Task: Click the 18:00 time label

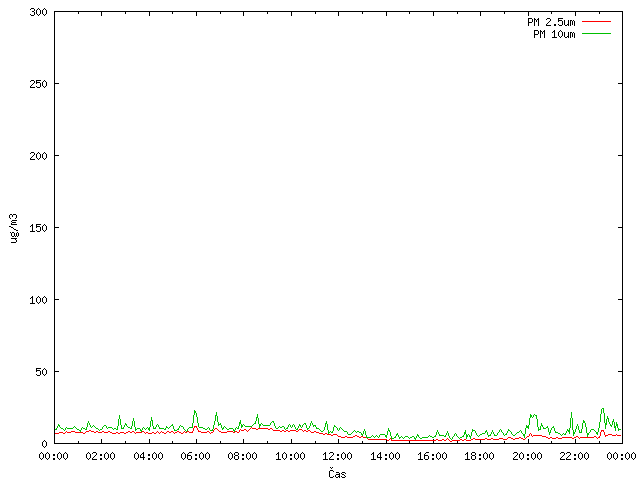Action: tap(479, 456)
